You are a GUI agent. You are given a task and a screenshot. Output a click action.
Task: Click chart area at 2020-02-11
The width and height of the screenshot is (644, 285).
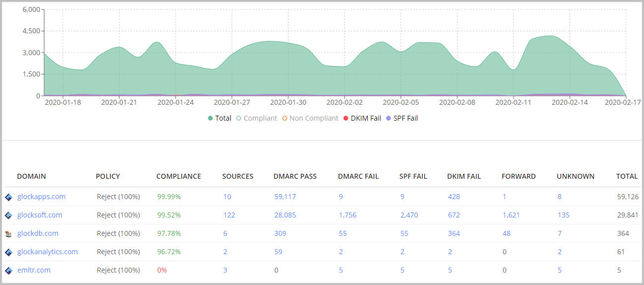click(514, 82)
